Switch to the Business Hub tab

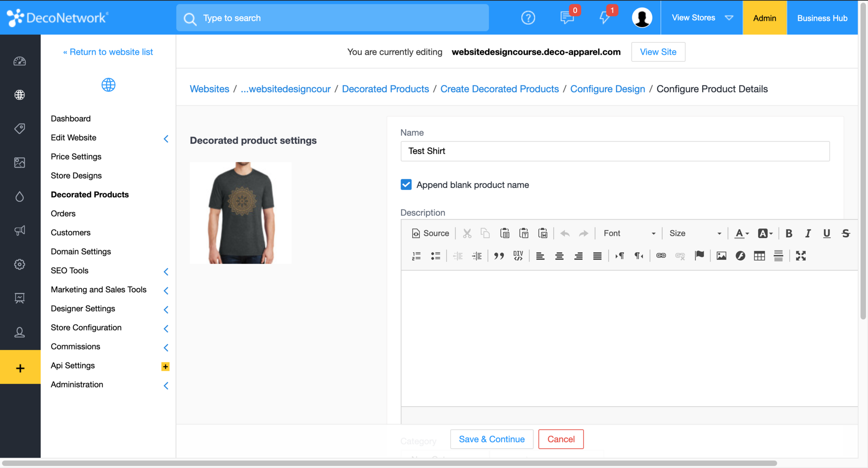pyautogui.click(x=822, y=18)
